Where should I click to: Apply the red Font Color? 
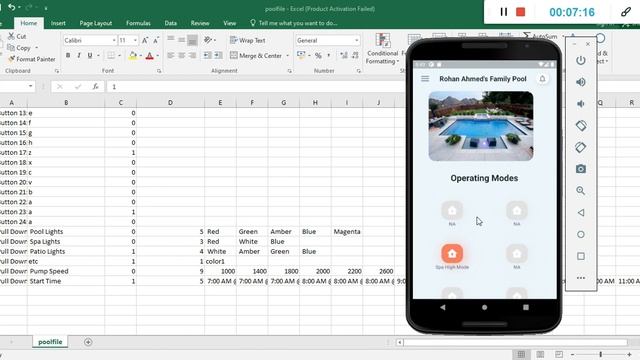[149, 56]
